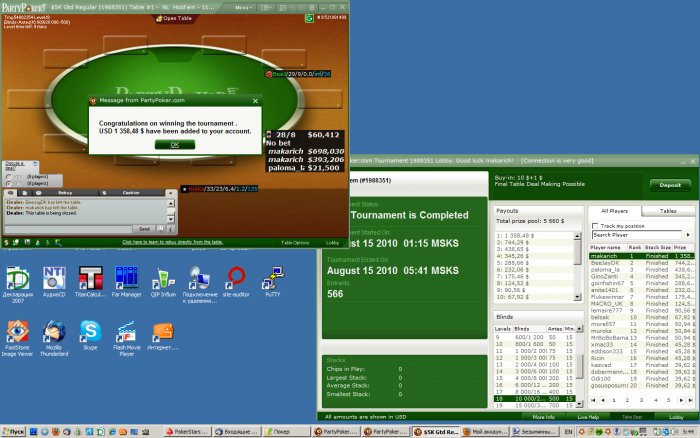Click the Deposit button in tournament lobby
The height and width of the screenshot is (438, 700).
click(x=670, y=185)
